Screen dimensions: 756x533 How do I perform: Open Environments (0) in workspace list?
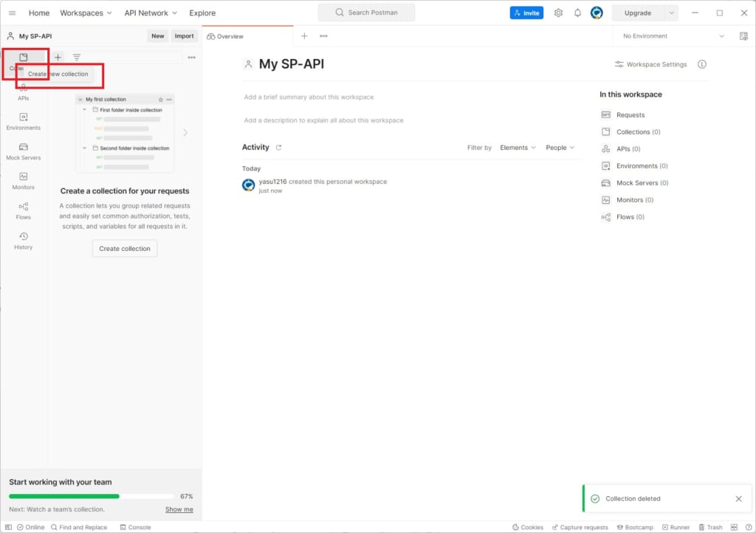pyautogui.click(x=634, y=166)
